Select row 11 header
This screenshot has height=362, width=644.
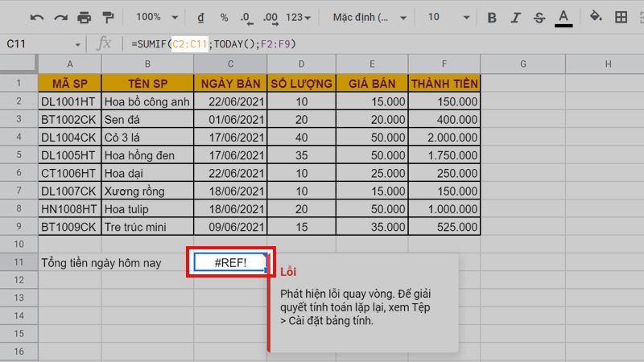19,262
